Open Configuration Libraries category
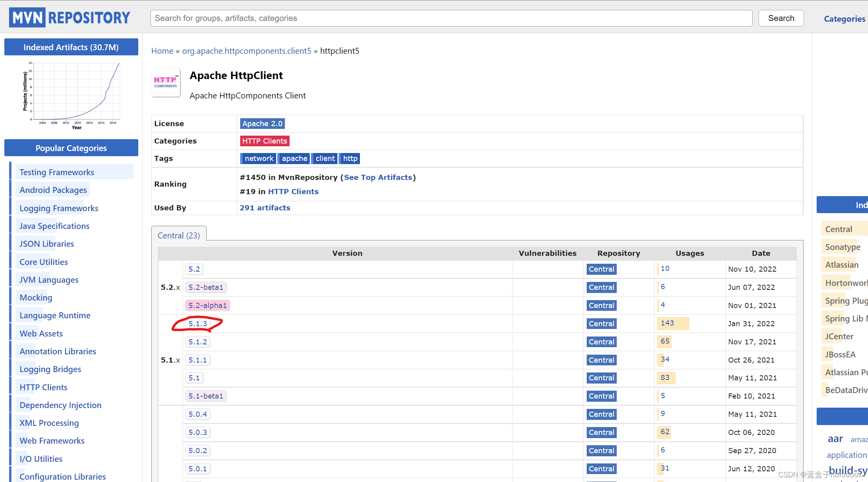The image size is (868, 482). [63, 477]
